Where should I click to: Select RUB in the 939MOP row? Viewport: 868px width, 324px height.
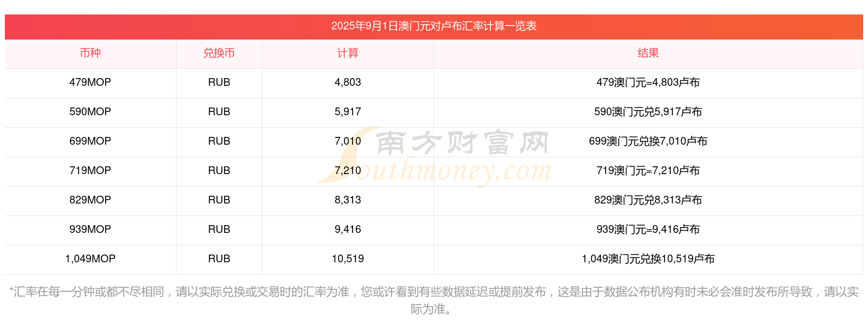tap(219, 229)
